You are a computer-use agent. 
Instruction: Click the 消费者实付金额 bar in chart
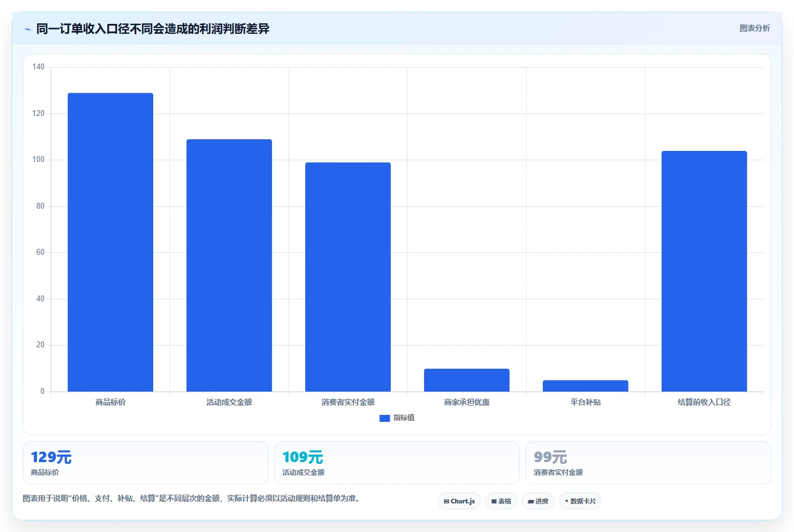point(348,277)
